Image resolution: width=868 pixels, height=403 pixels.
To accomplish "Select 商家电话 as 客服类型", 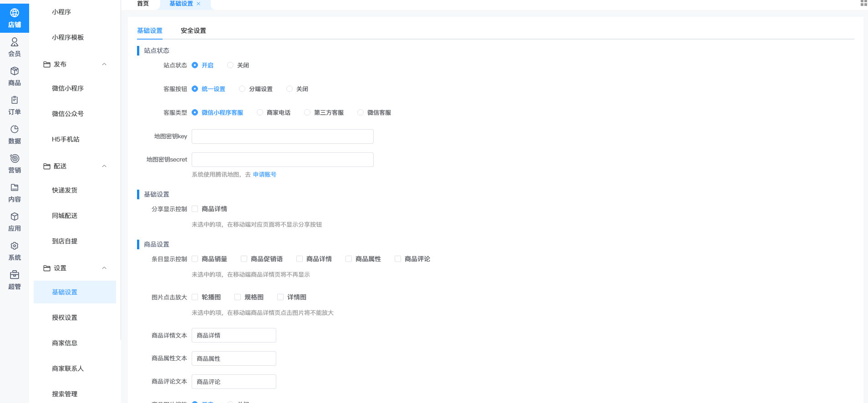I will 274,112.
